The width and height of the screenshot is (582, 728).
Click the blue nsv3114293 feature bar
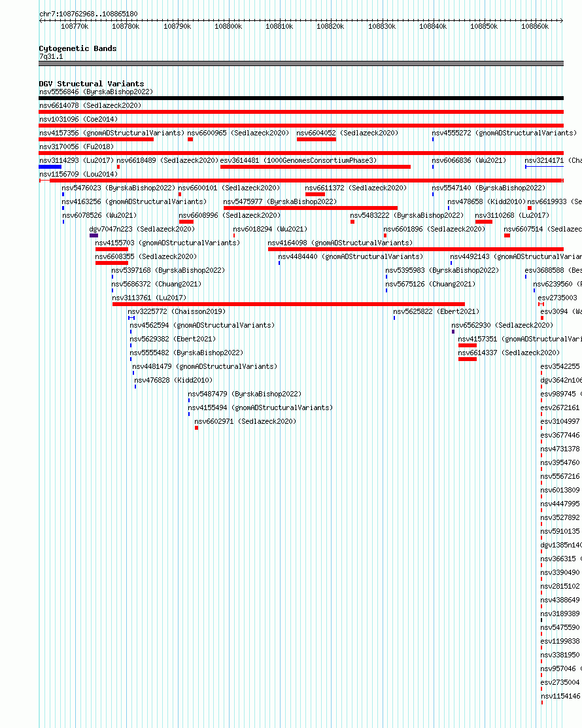click(x=50, y=167)
